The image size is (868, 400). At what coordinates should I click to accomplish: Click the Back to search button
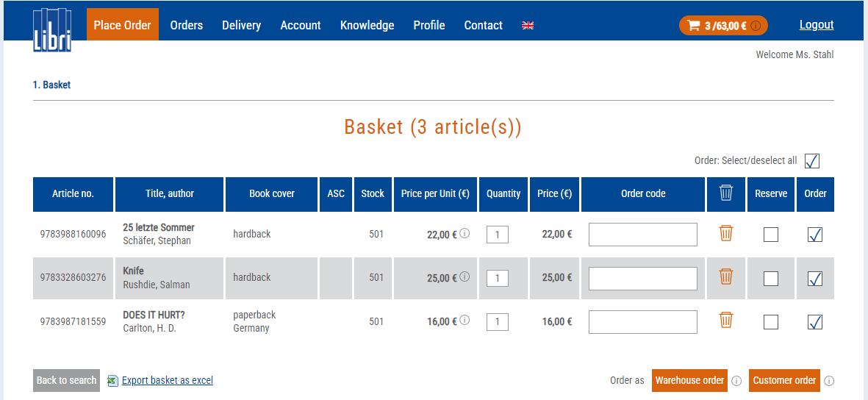66,381
